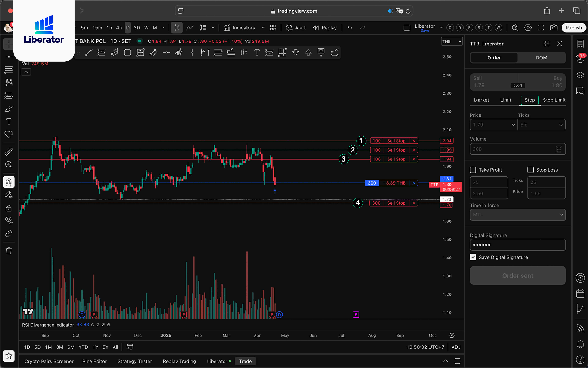Open watchlist panel icon
The height and width of the screenshot is (368, 588).
[x=580, y=44]
